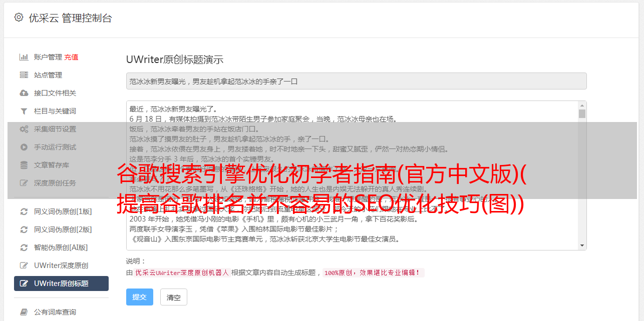Viewport: 644px width, 321px height.
Task: Click the edit icon beside UWriter深度原创
Action: pyautogui.click(x=24, y=265)
